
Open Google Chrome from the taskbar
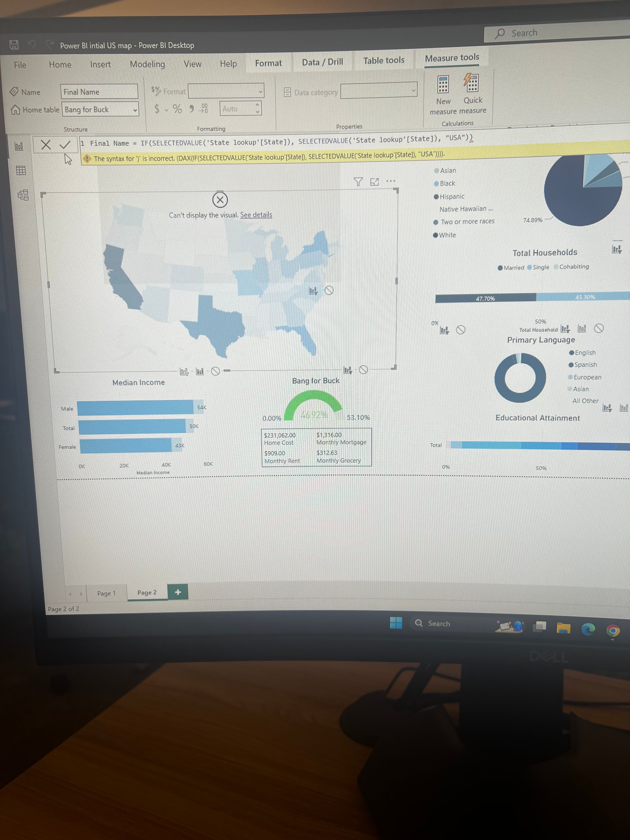(x=613, y=631)
